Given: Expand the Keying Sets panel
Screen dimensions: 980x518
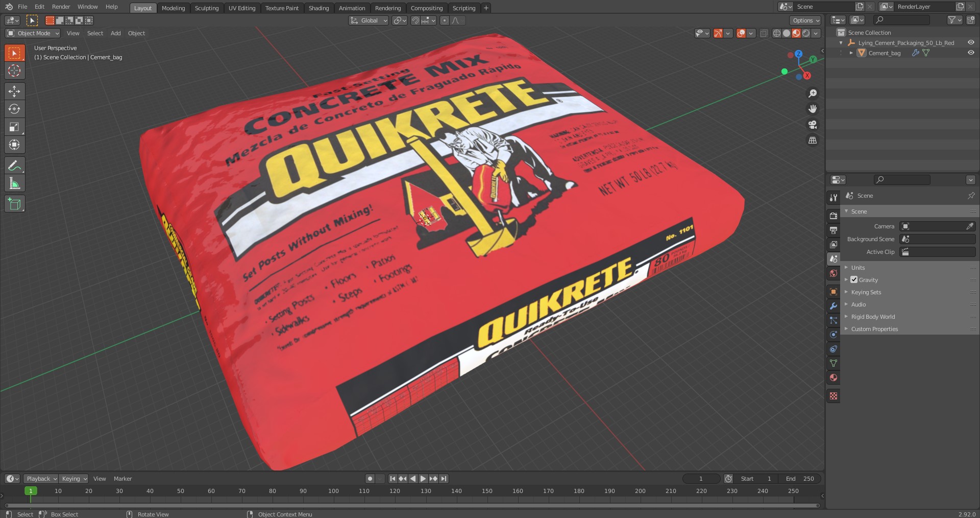Looking at the screenshot, I should coord(866,292).
